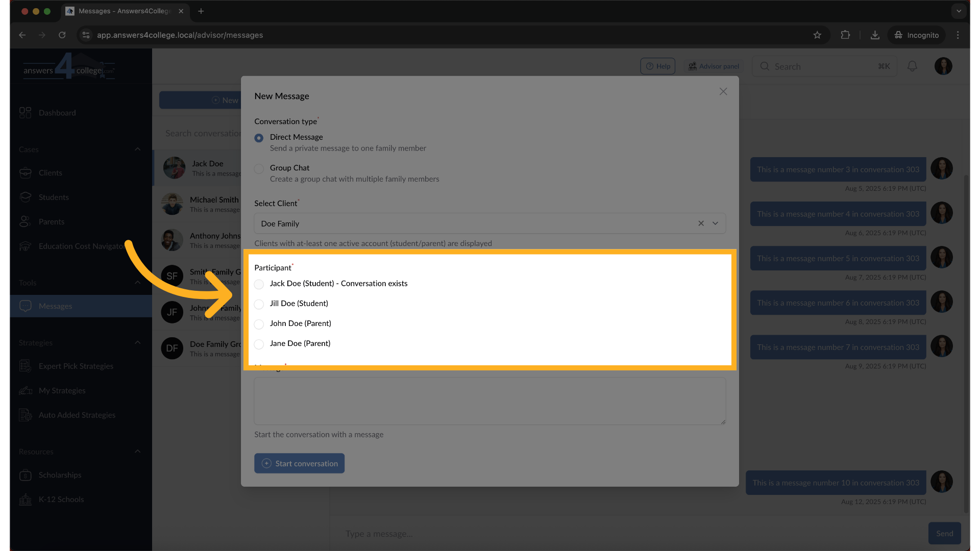Open the Dashboard sidebar icon
This screenshot has width=980, height=551.
click(x=25, y=113)
